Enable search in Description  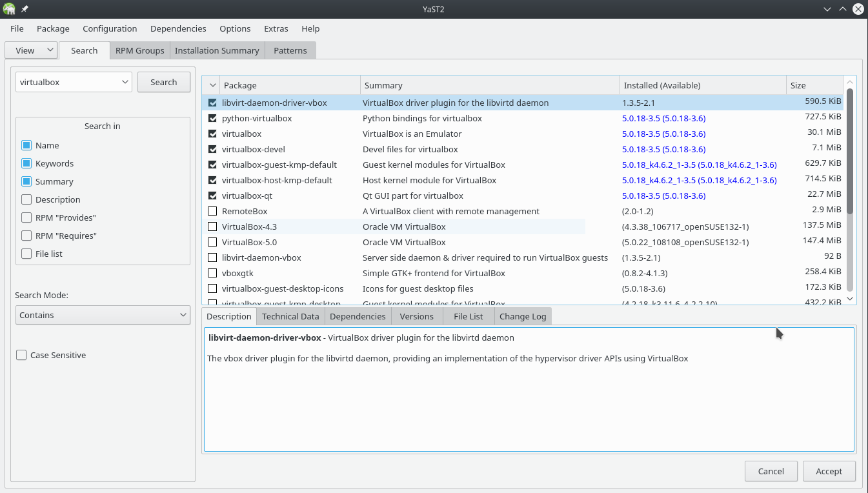pyautogui.click(x=26, y=199)
